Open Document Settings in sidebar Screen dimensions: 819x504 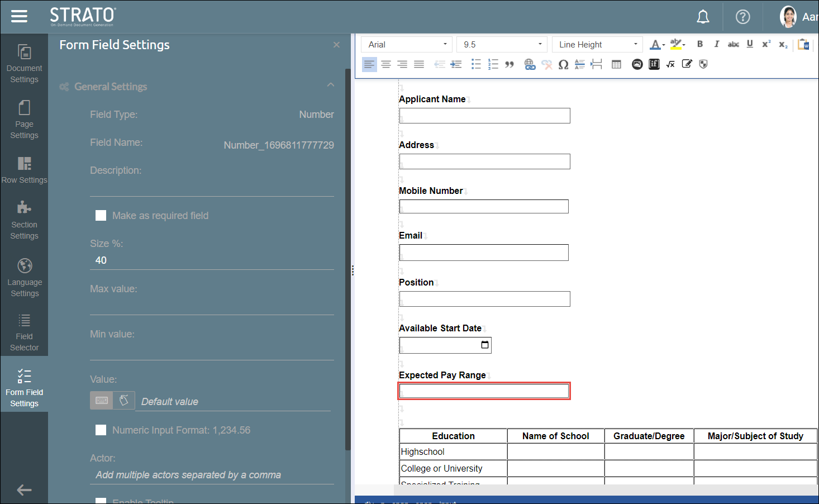coord(24,63)
